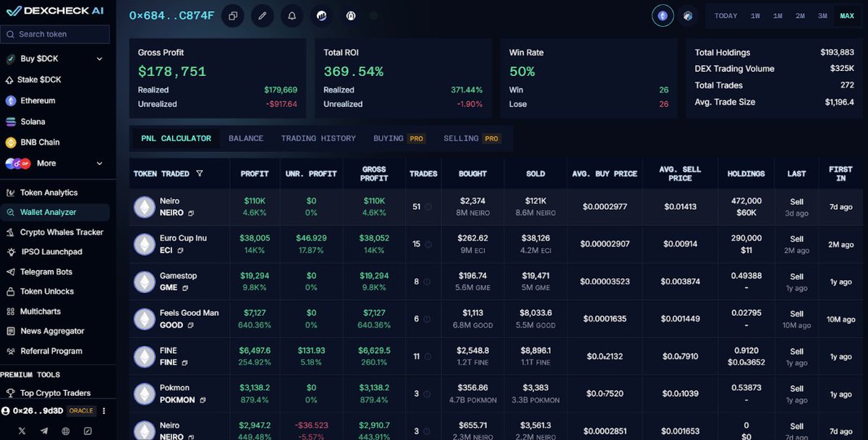Copy the ECI token address
This screenshot has height=440, width=868.
(x=180, y=250)
